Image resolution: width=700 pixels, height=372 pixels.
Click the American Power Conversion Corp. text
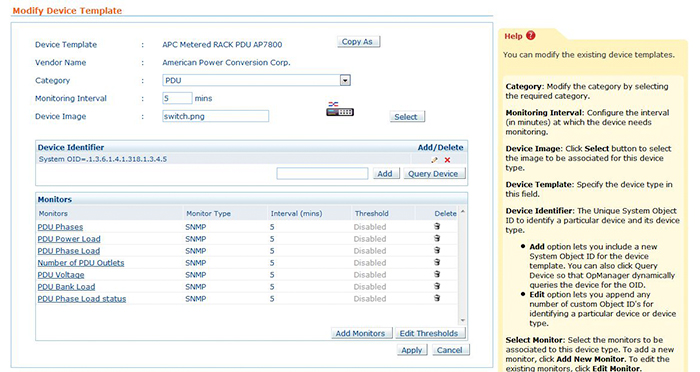click(x=226, y=63)
